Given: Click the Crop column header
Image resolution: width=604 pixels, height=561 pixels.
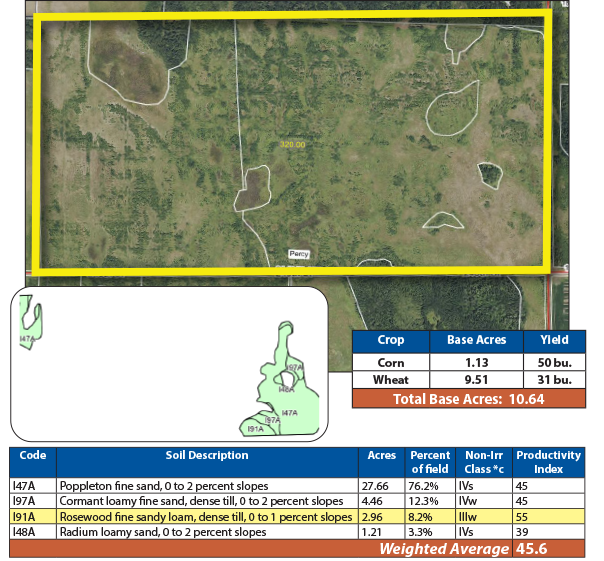Looking at the screenshot, I should (390, 340).
